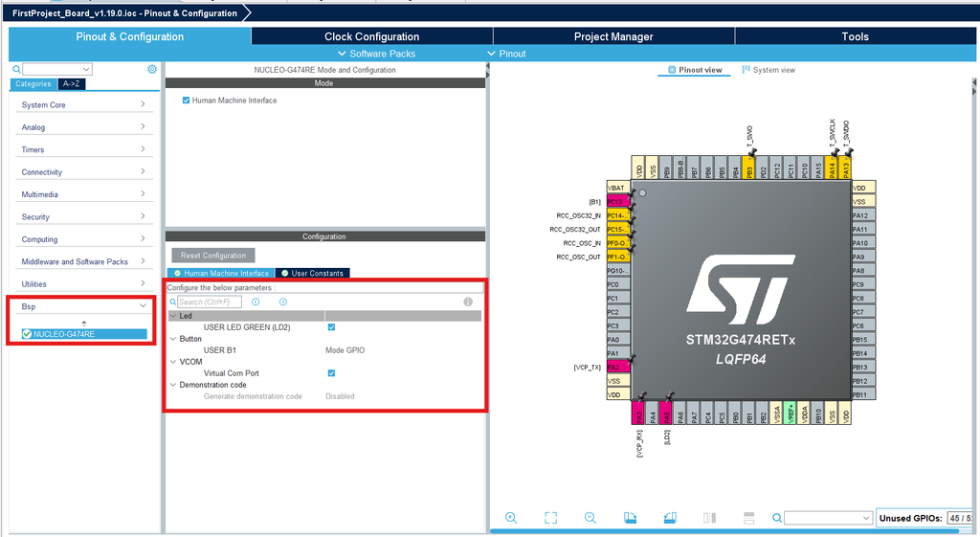The height and width of the screenshot is (537, 980).
Task: Uncheck the Human Machine Interface checkbox
Action: point(187,101)
